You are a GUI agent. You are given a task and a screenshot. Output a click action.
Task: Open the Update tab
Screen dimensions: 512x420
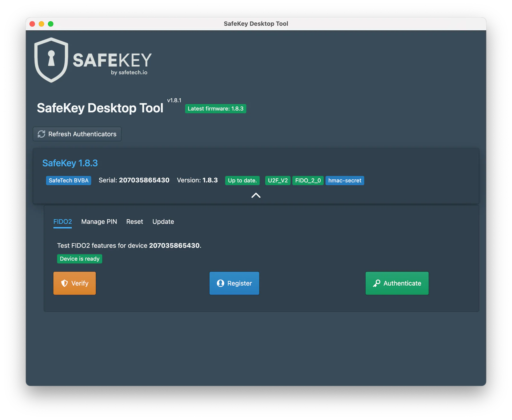point(163,222)
